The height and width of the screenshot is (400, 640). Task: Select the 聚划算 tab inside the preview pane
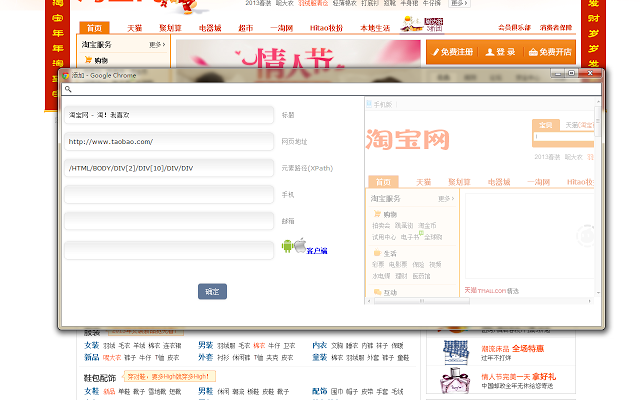(460, 182)
